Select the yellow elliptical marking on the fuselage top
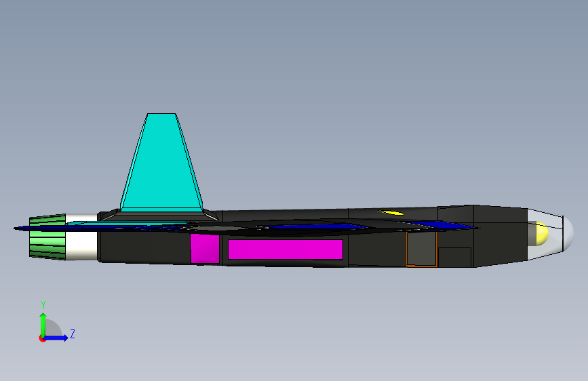The width and height of the screenshot is (588, 381). click(x=391, y=213)
